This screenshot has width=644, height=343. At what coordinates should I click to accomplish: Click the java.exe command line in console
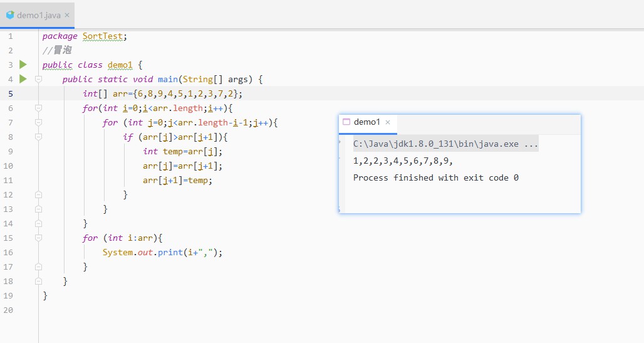tap(445, 144)
